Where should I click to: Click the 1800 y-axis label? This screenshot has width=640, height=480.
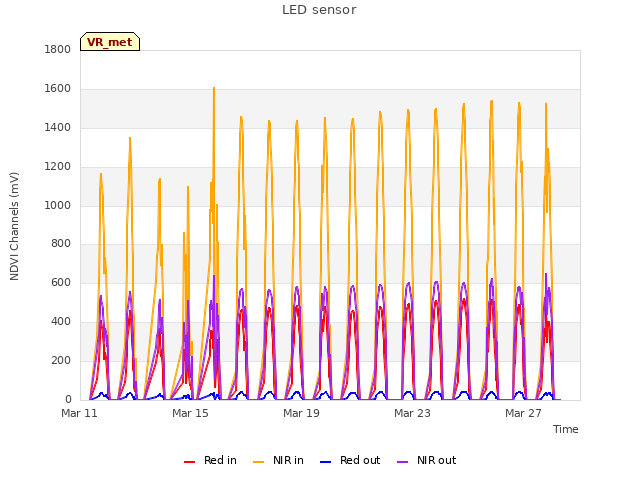coord(58,49)
